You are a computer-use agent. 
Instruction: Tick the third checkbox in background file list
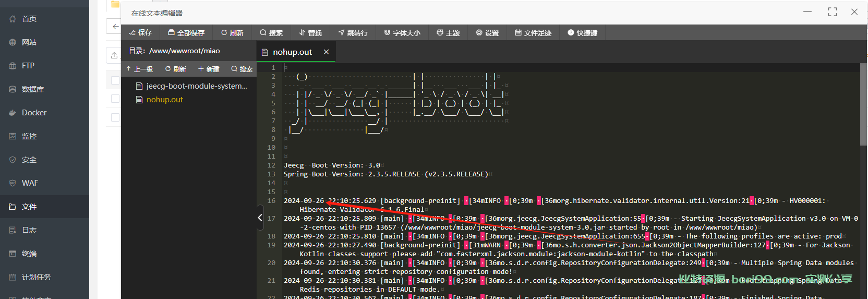tap(115, 117)
